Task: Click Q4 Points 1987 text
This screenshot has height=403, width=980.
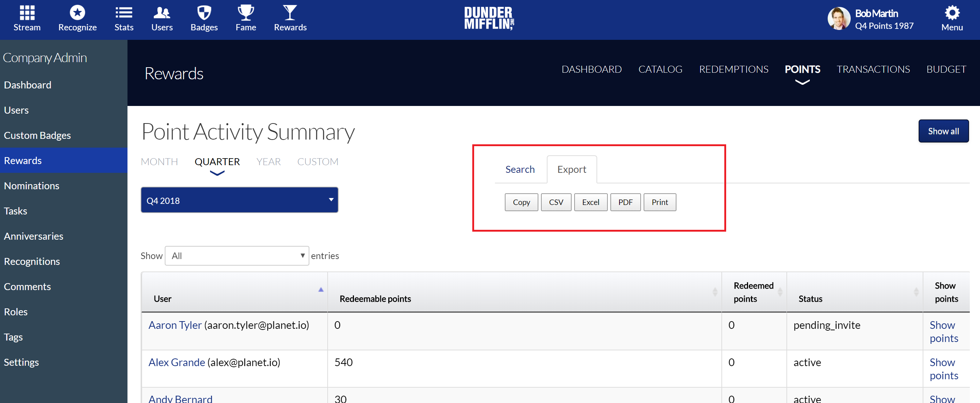Action: 884,26
